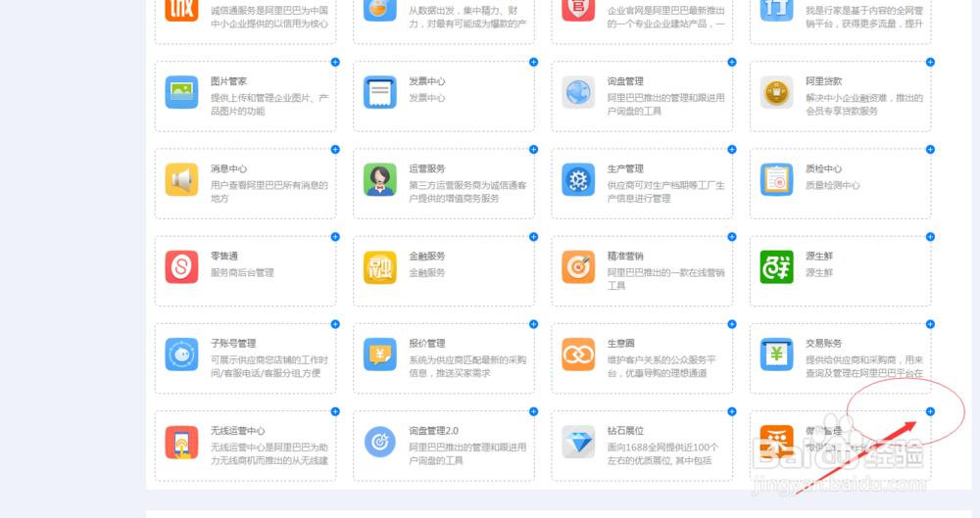Click description '面向1688全网提供近100个'

[663, 447]
